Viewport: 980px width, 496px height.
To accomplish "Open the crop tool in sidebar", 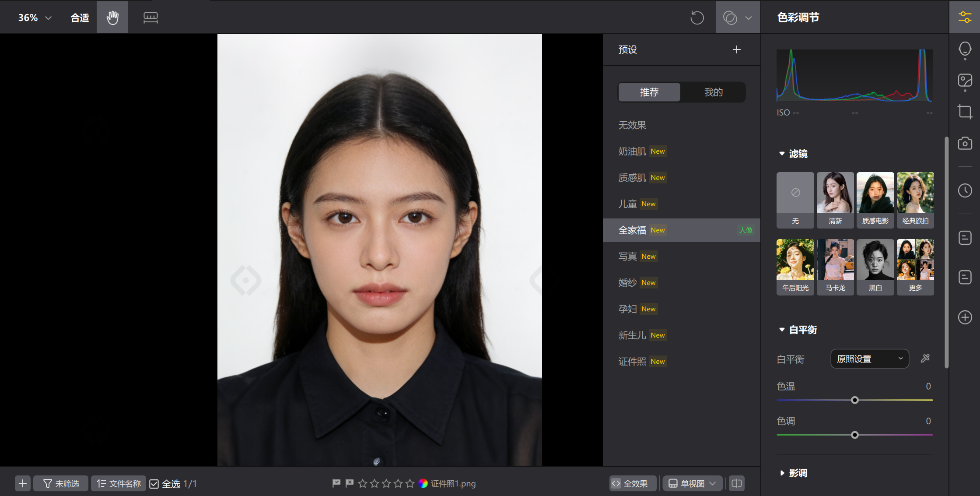I will coord(965,112).
